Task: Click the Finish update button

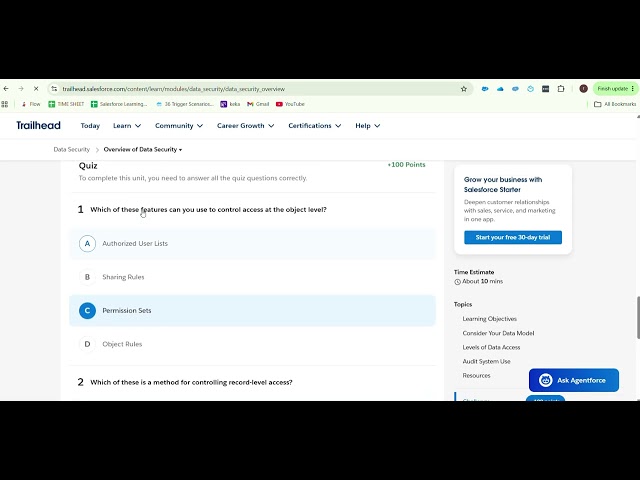Action: click(615, 89)
